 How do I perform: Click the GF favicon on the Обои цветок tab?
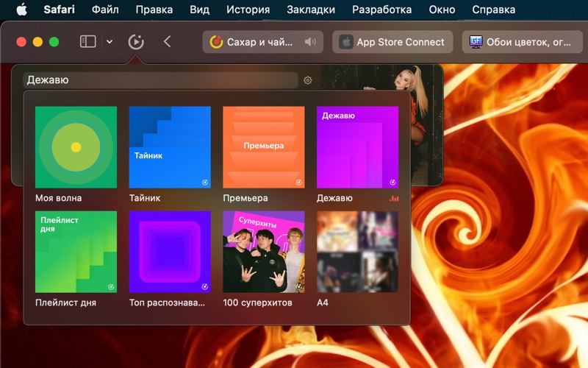pyautogui.click(x=476, y=42)
